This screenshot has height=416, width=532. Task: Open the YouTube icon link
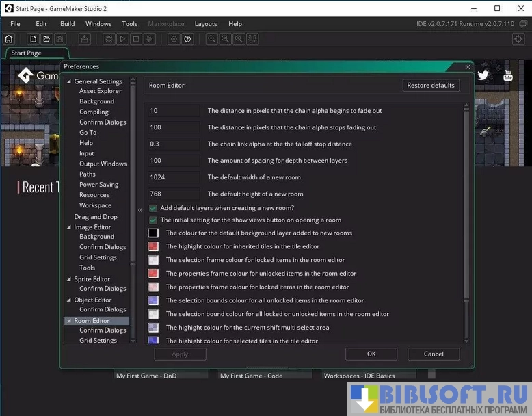507,75
